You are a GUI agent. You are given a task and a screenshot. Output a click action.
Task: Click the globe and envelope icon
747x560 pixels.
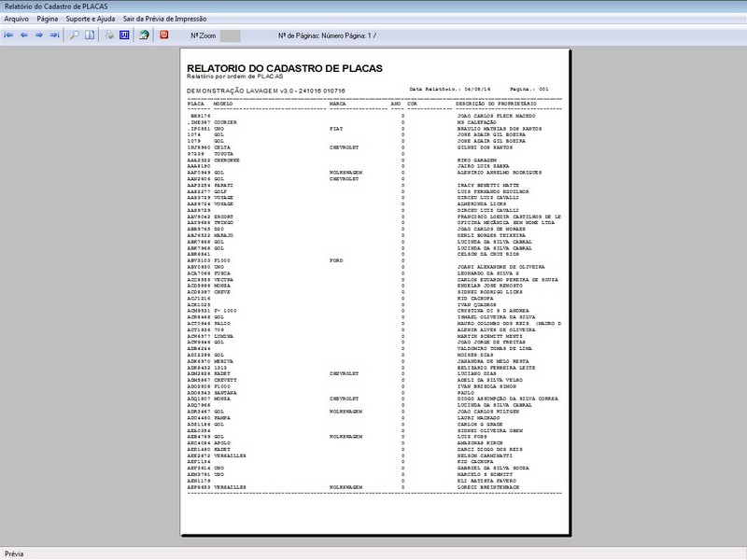tap(144, 35)
